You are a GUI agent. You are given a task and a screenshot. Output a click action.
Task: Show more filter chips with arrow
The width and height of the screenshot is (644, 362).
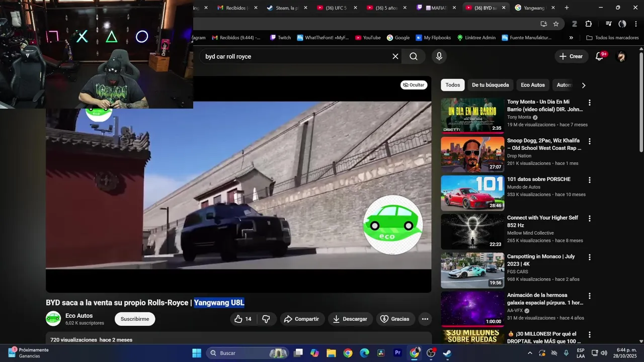(x=584, y=85)
